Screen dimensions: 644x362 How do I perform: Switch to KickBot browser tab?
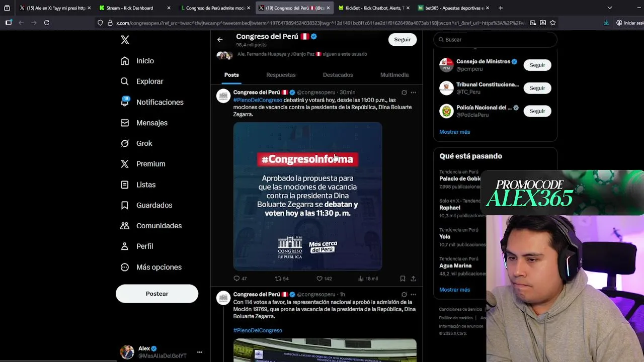(374, 8)
